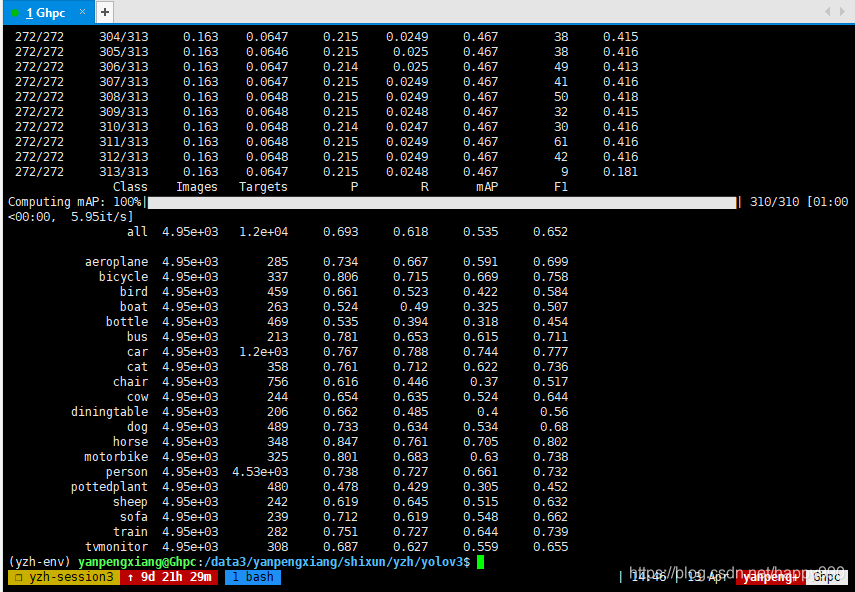Click the username yanpengxiang@Ghpc in prompt
The image size is (855, 592).
click(137, 562)
